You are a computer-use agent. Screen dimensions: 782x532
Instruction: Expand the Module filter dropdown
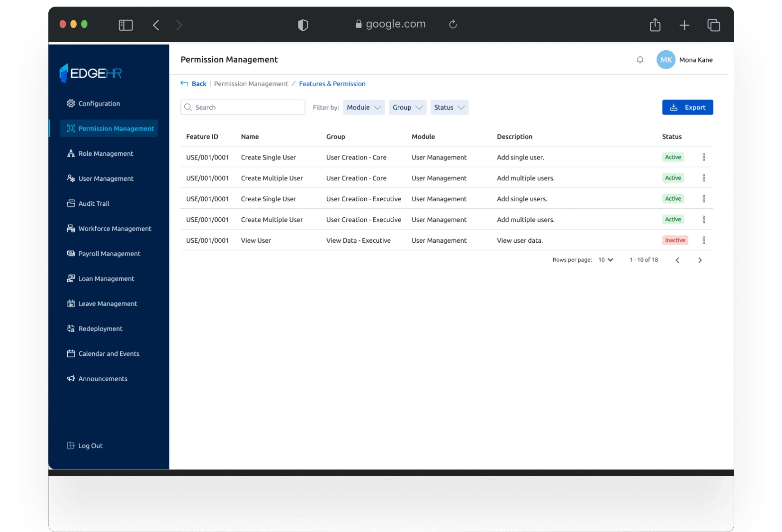(364, 107)
